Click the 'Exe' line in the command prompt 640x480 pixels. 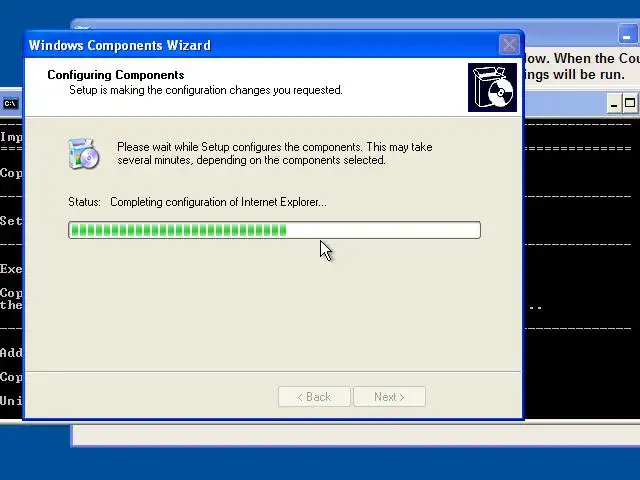click(11, 269)
